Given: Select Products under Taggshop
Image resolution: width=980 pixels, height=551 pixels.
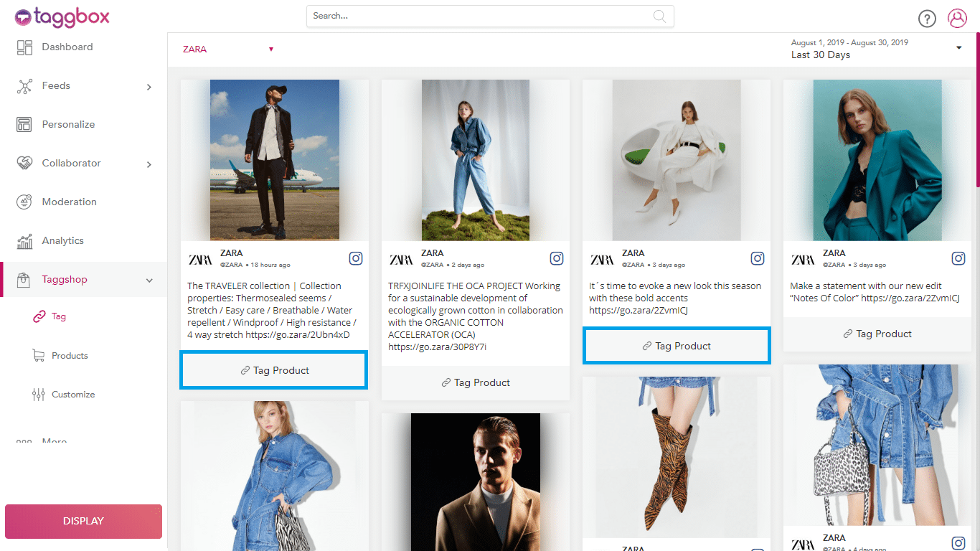Looking at the screenshot, I should coord(70,356).
